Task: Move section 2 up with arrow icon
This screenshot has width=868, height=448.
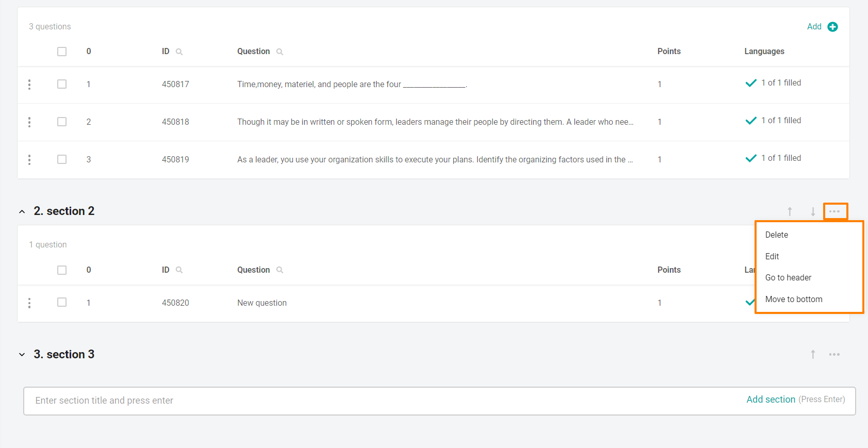Action: (x=790, y=211)
